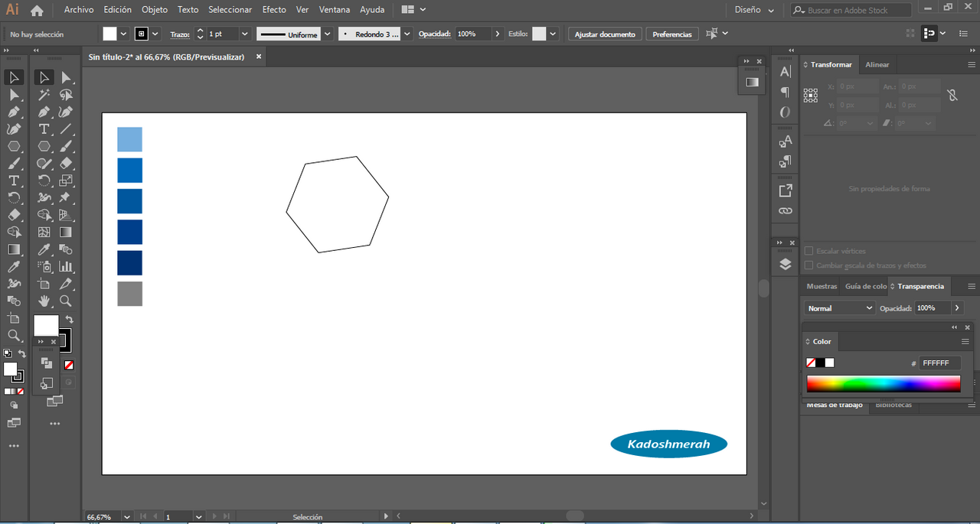Open the Redondo brush definition dropdown
The height and width of the screenshot is (524, 980).
point(407,34)
